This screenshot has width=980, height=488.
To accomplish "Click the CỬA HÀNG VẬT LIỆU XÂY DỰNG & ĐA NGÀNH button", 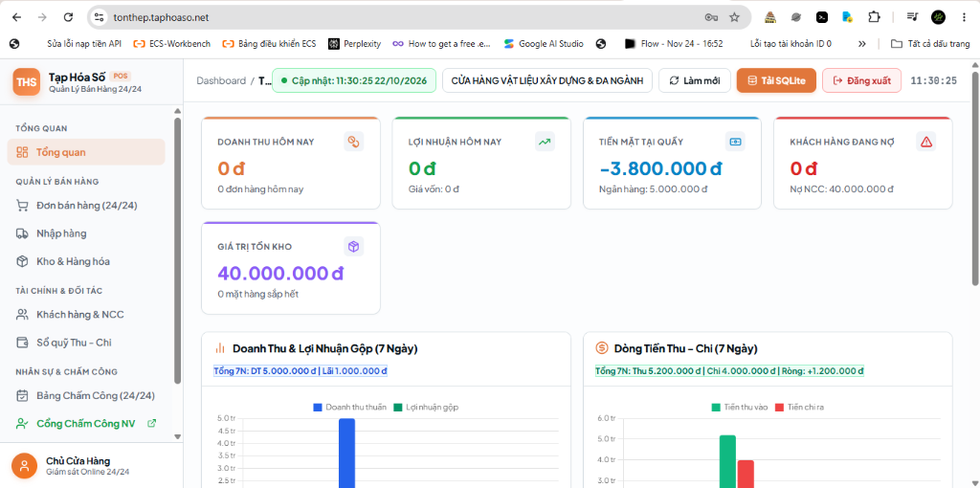I will click(546, 80).
